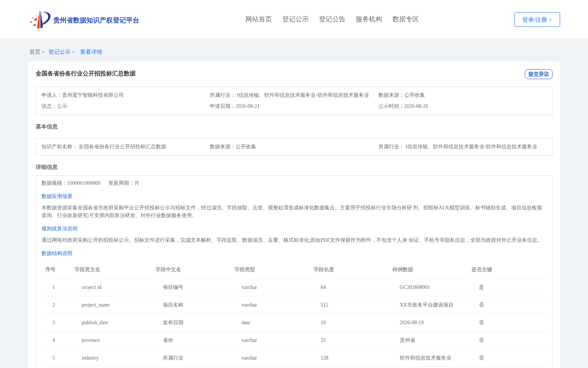Click province field cell

[x=91, y=340]
